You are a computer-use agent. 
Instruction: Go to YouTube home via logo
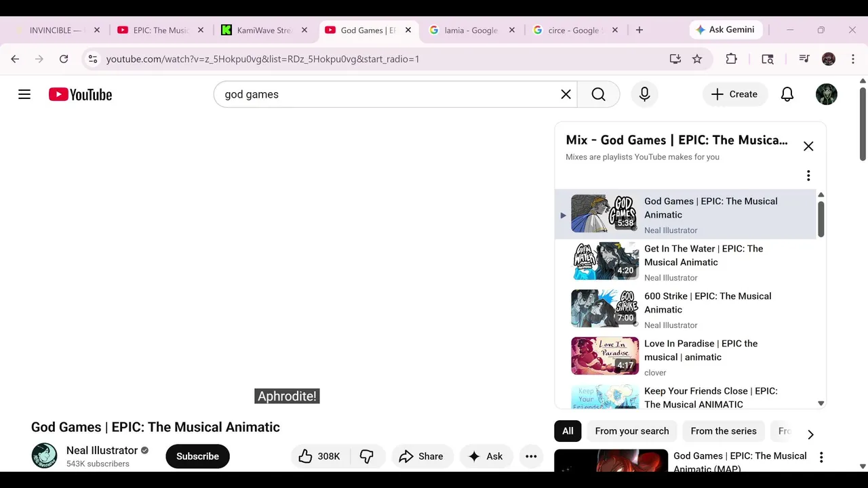click(80, 94)
